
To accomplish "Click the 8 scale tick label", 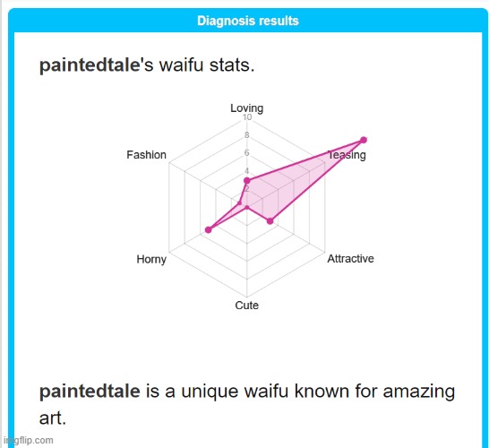I will pyautogui.click(x=247, y=135).
